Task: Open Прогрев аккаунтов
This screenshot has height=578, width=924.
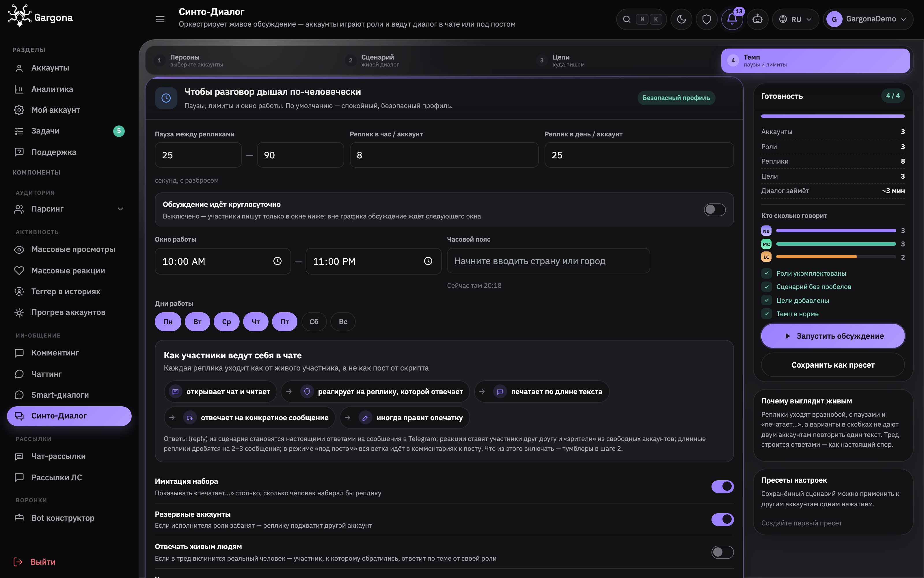Action: (x=69, y=312)
